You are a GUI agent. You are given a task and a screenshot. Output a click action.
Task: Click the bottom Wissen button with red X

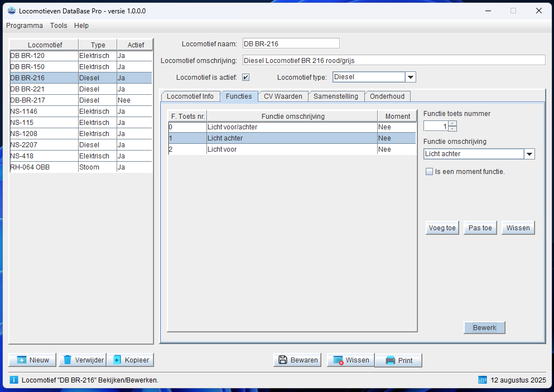(x=350, y=360)
